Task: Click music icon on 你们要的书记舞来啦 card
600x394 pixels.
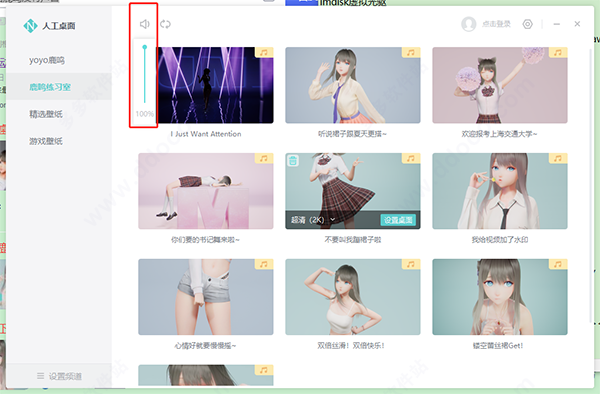Action: click(x=264, y=158)
